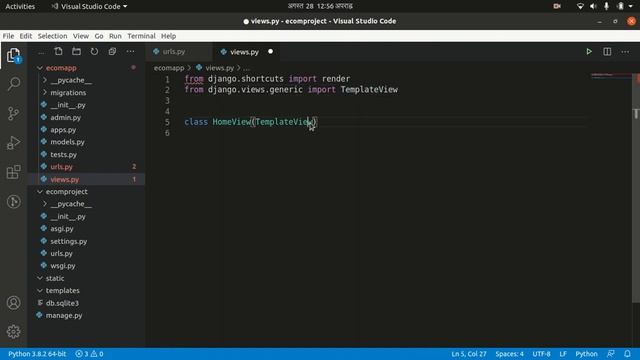Click ecomapp in the breadcrumb
640x360 pixels.
[169, 68]
